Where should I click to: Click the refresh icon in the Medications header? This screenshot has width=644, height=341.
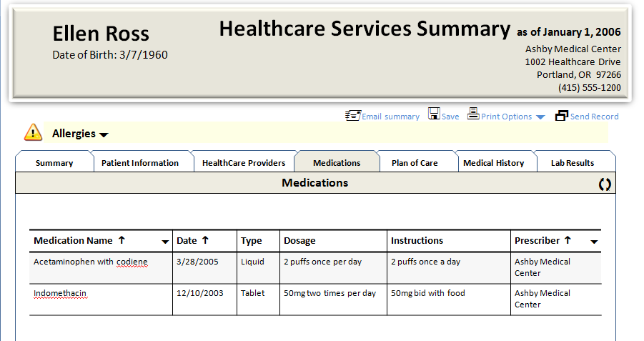pos(605,184)
